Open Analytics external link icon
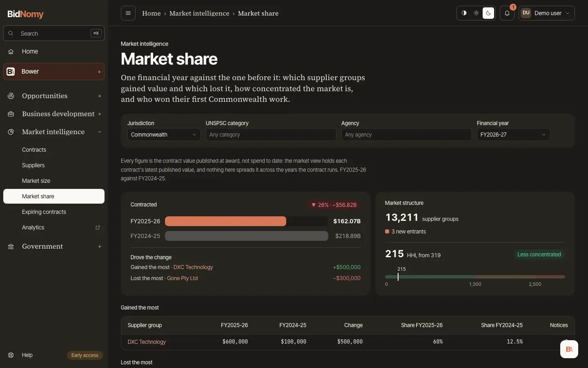This screenshot has height=368, width=588. tap(98, 228)
